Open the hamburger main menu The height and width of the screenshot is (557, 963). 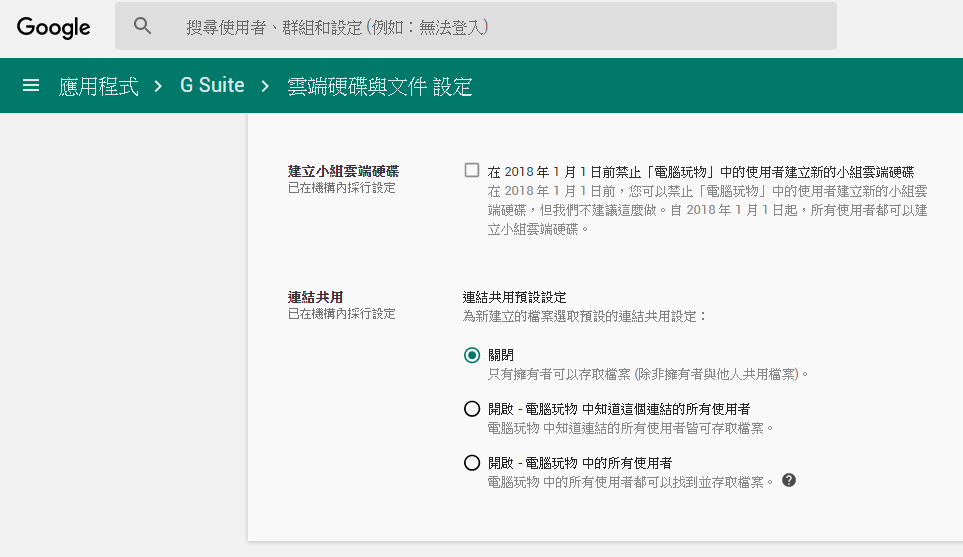tap(31, 85)
